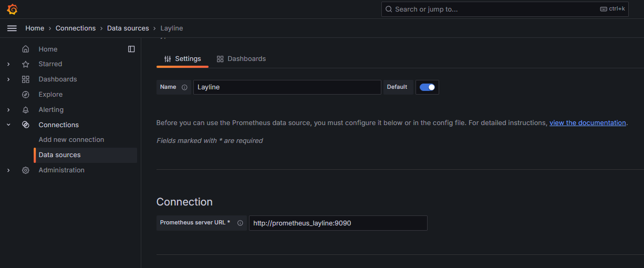Click the Search or jump to box
The height and width of the screenshot is (268, 644).
tap(505, 9)
